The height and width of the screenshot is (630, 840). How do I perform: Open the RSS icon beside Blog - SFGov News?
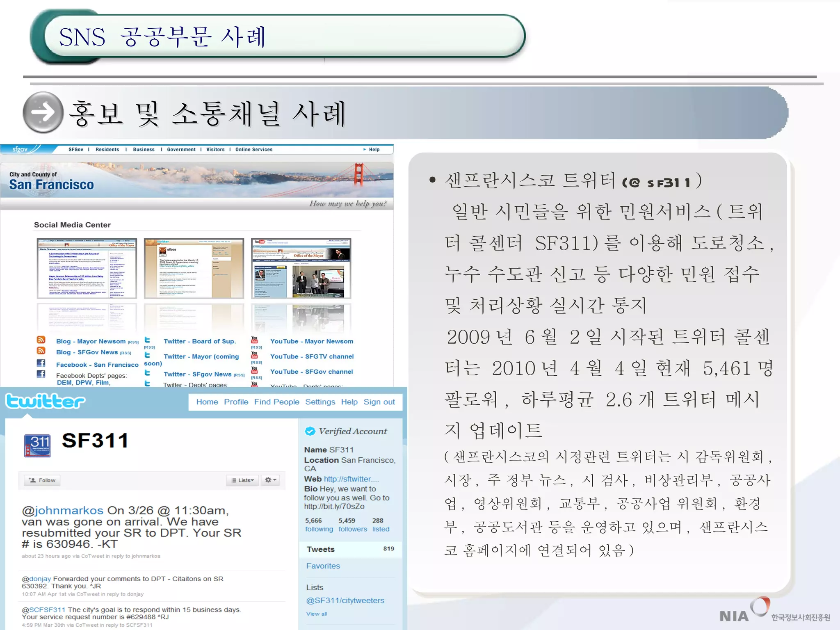pyautogui.click(x=41, y=351)
